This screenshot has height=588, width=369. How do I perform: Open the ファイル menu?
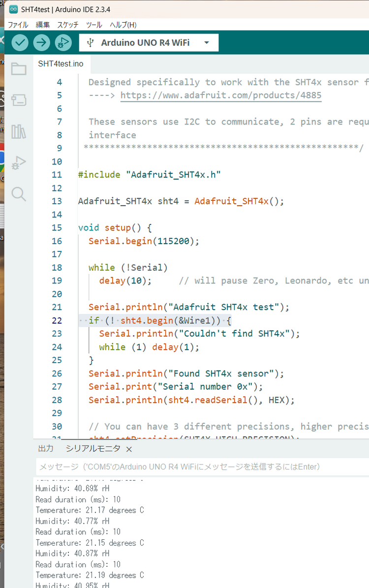coord(18,25)
